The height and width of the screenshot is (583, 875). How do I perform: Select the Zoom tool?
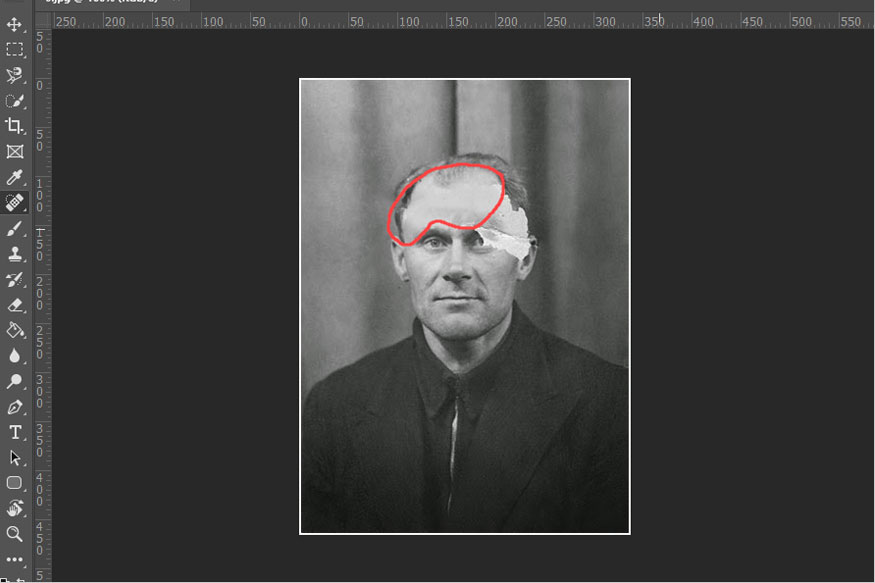(x=15, y=534)
